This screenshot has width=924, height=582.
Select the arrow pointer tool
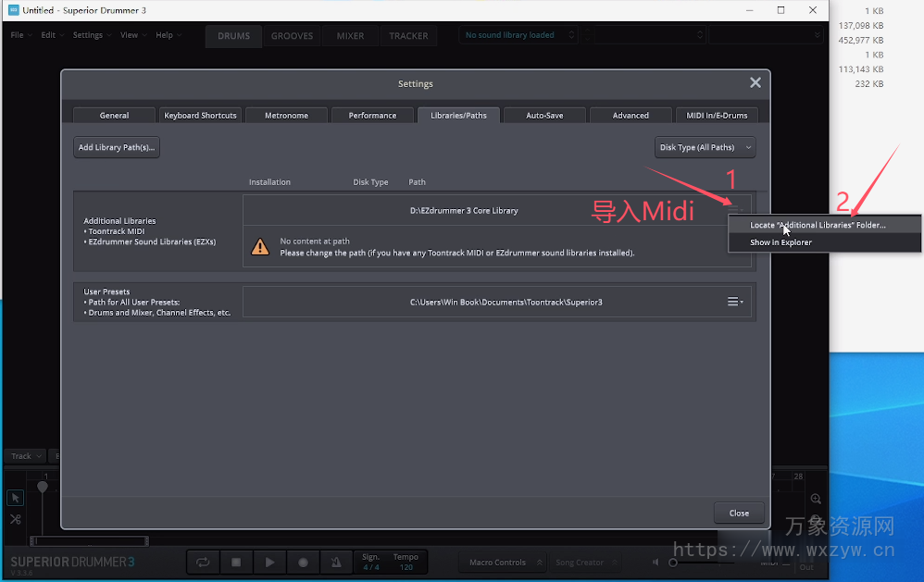click(16, 498)
